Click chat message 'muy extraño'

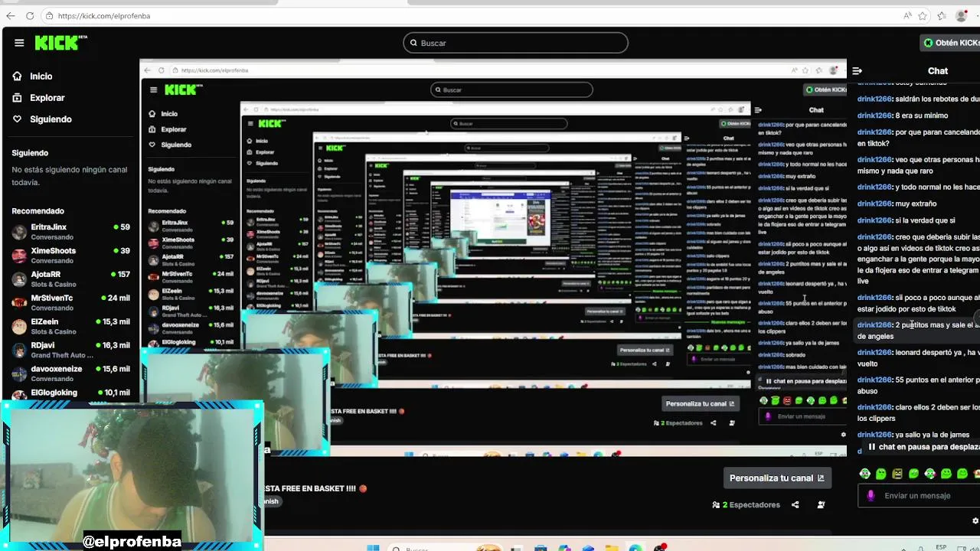tap(916, 204)
